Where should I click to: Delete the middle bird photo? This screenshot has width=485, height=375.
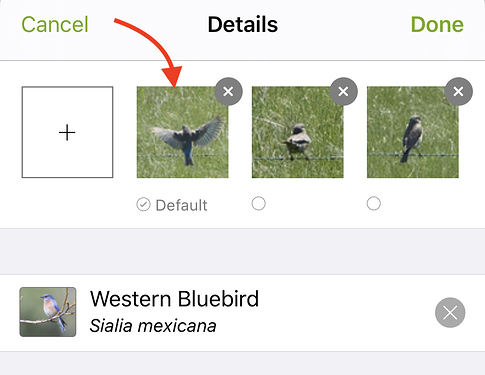[x=344, y=91]
